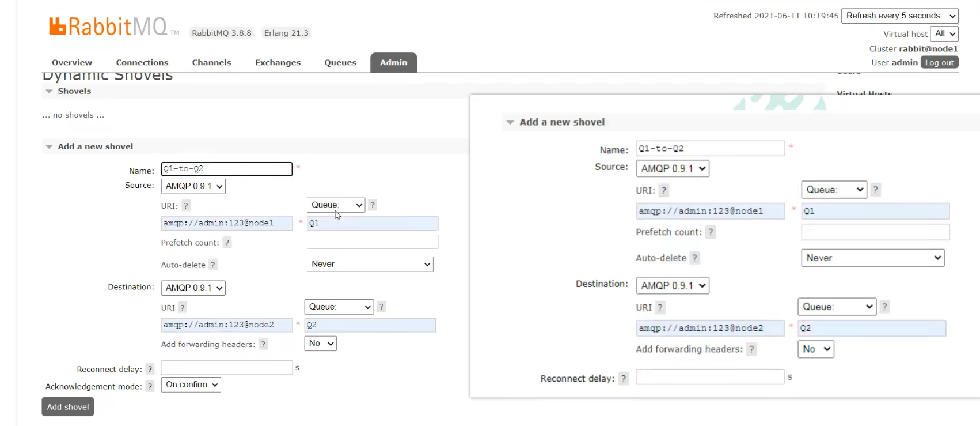Open destination Queue help in left form
Viewport: 980px width, 426px height.
tap(381, 307)
